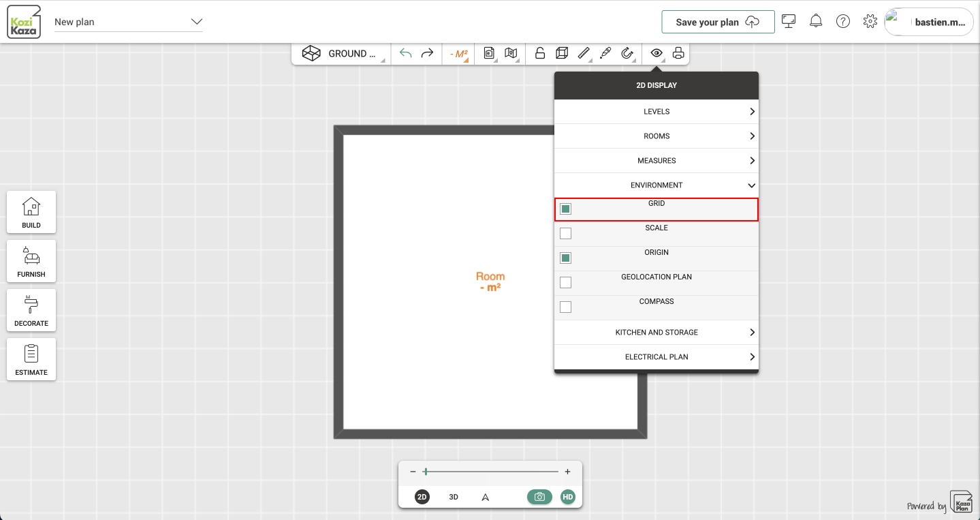This screenshot has width=980, height=520.
Task: Open the Estimate panel
Action: click(x=31, y=359)
